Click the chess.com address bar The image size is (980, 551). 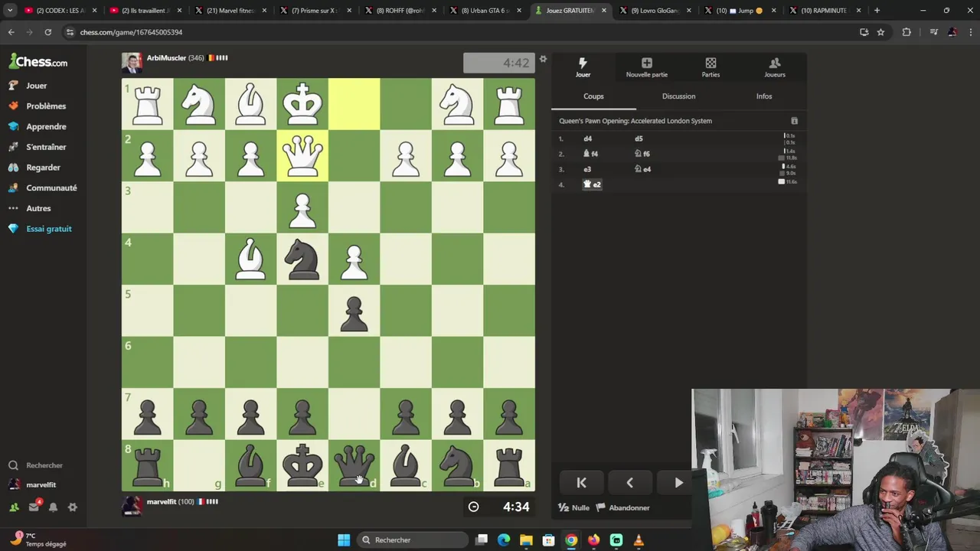point(459,32)
